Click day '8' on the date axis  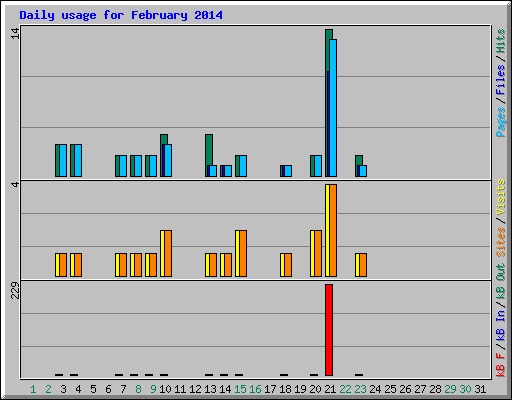138,389
